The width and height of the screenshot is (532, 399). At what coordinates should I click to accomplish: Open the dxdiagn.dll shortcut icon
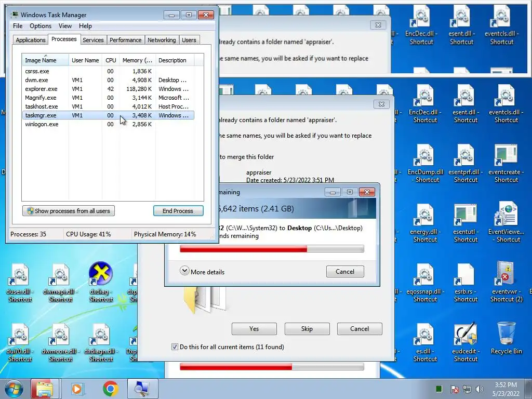[x=101, y=342]
